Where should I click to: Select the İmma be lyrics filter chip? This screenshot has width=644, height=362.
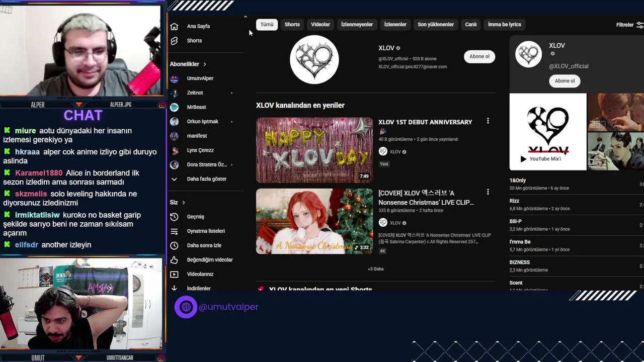click(x=505, y=25)
